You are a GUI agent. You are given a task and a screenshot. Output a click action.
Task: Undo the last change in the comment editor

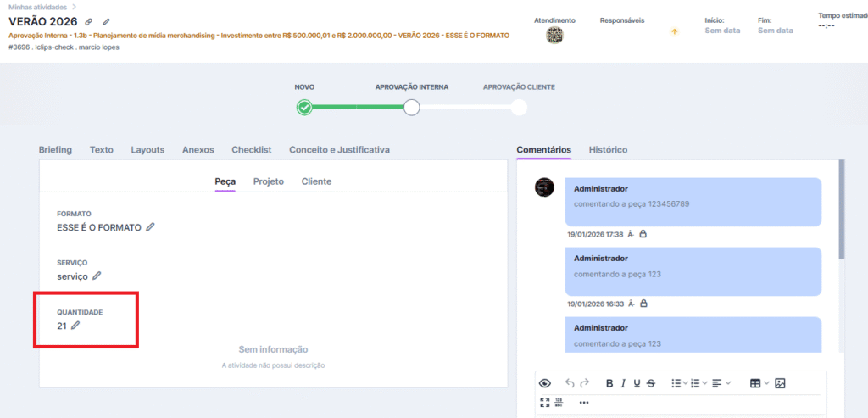pyautogui.click(x=570, y=383)
